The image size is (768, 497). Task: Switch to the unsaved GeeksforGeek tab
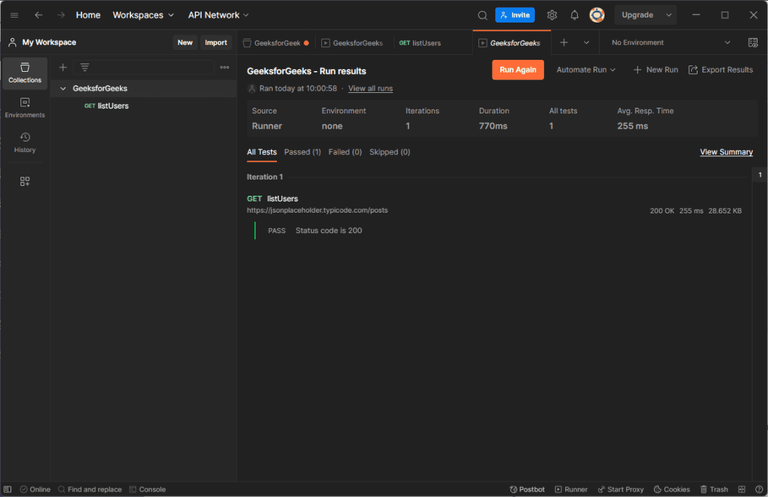(x=276, y=43)
